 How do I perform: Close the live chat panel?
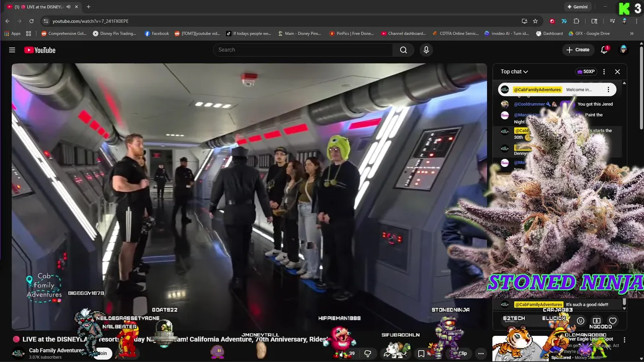(617, 72)
